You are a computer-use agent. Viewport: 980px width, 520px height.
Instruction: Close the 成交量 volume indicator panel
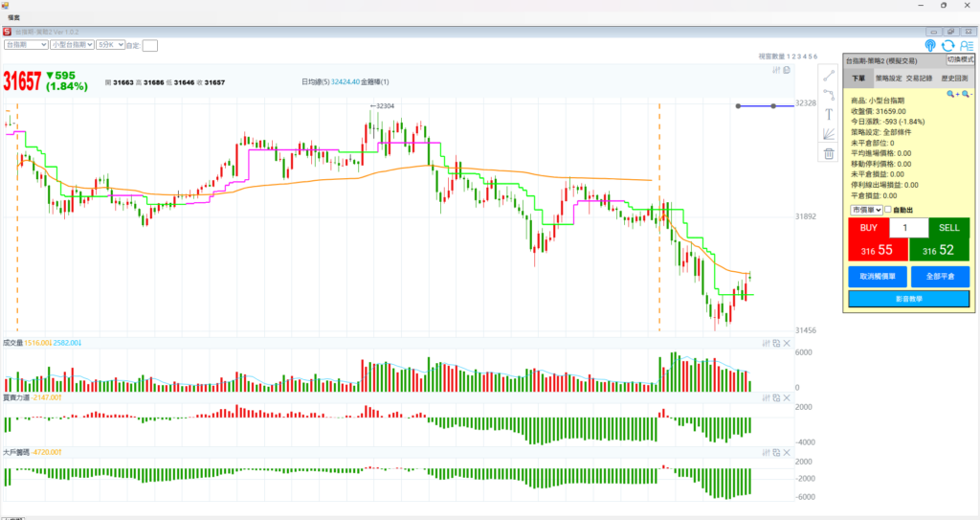[787, 343]
